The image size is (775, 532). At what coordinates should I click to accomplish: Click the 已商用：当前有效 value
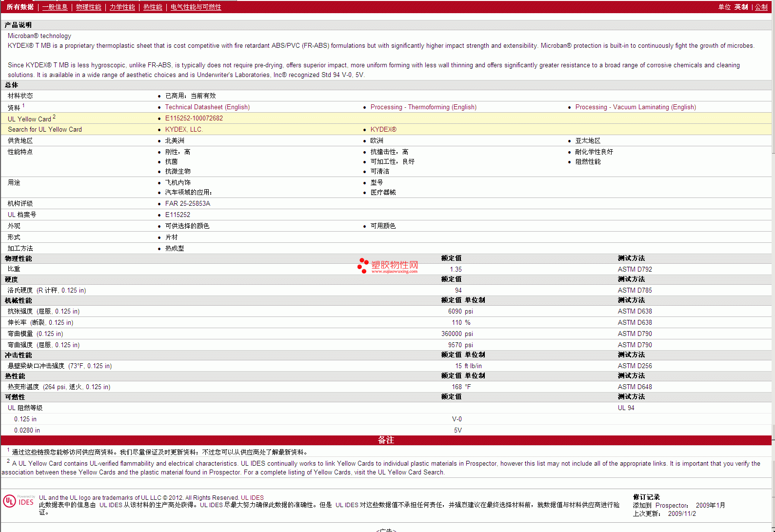(x=190, y=96)
